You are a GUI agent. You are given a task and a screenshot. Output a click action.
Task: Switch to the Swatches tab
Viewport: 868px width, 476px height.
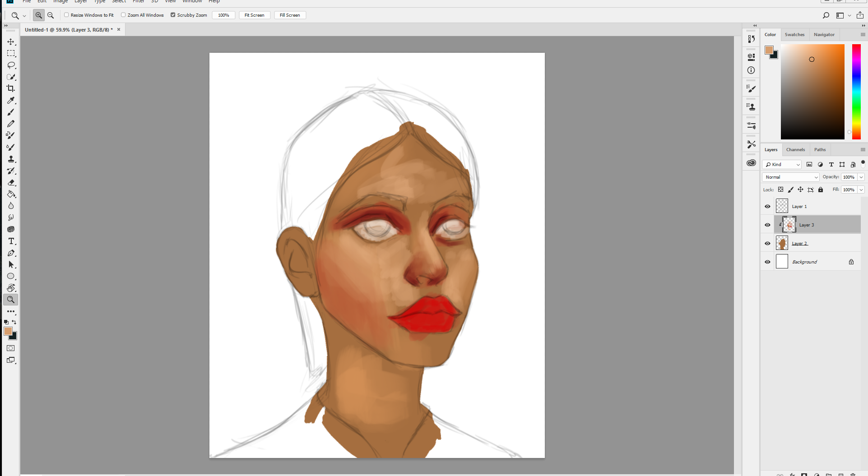coord(794,34)
